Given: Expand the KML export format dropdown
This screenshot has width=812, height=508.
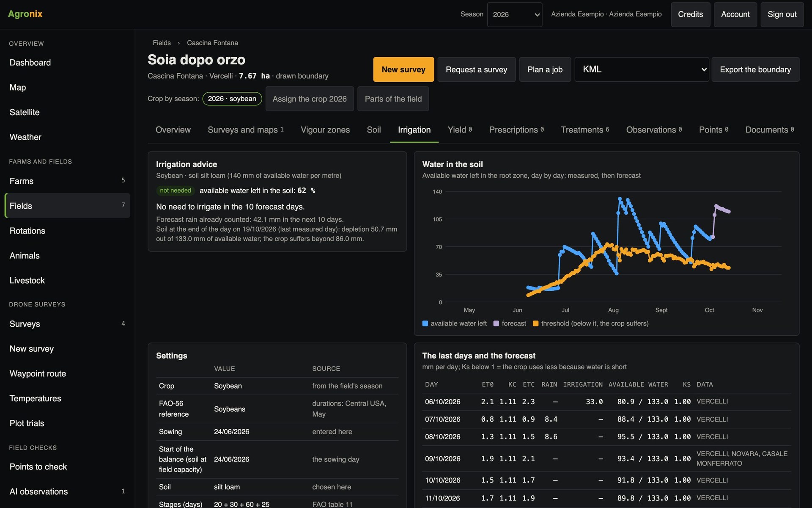Looking at the screenshot, I should click(642, 69).
